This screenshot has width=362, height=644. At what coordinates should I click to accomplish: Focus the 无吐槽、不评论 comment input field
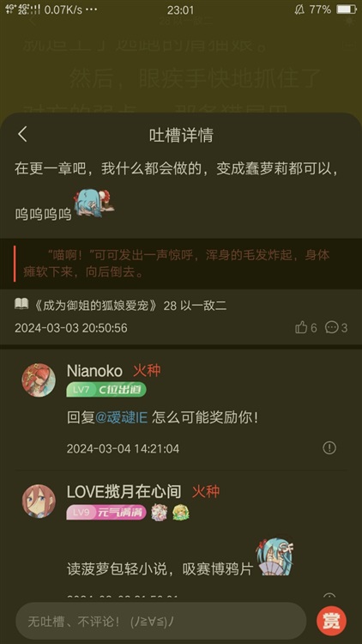pos(161,622)
